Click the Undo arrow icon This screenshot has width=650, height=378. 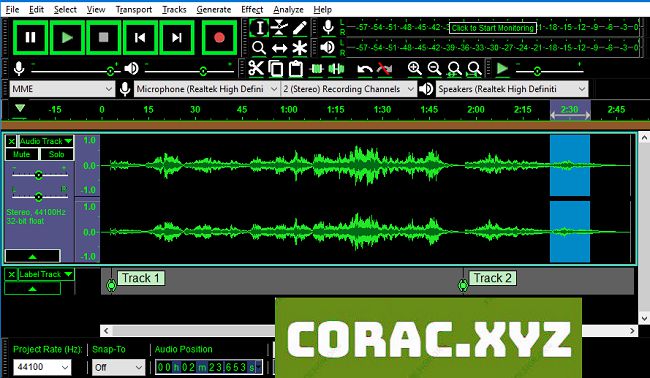pyautogui.click(x=365, y=69)
